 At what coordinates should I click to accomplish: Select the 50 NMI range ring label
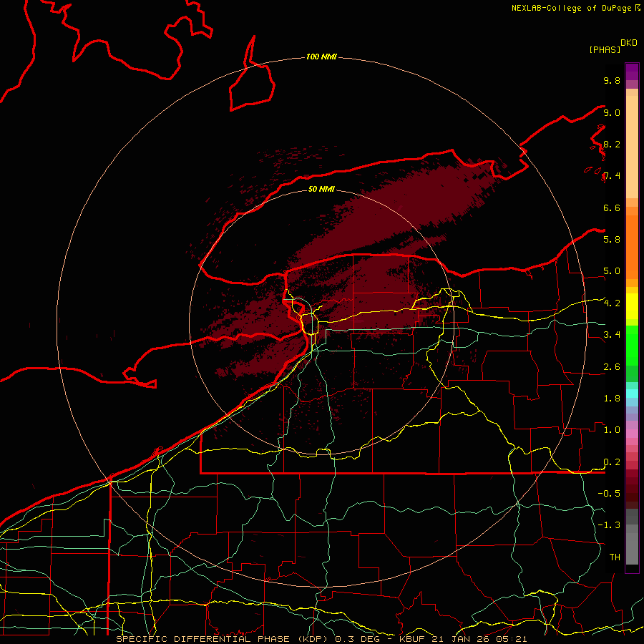coord(321,189)
